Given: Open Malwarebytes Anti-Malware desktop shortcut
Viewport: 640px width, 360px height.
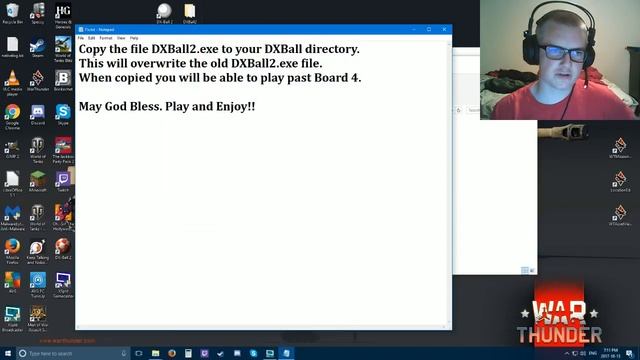Looking at the screenshot, I should point(12,218).
